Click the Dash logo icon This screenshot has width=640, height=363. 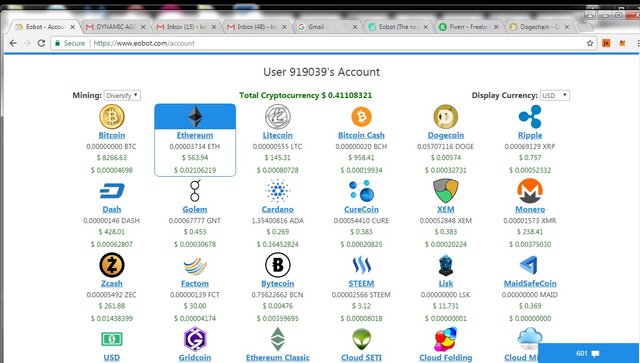tap(111, 191)
